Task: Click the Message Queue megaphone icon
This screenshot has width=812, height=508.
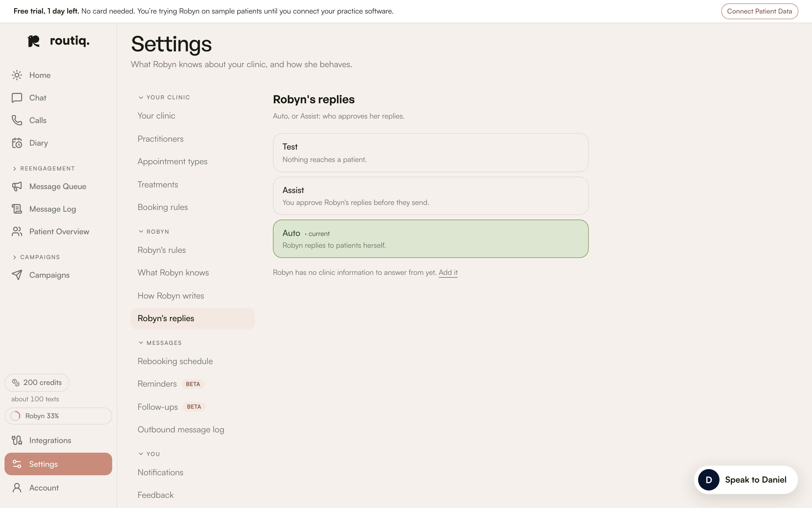Action: (x=17, y=187)
